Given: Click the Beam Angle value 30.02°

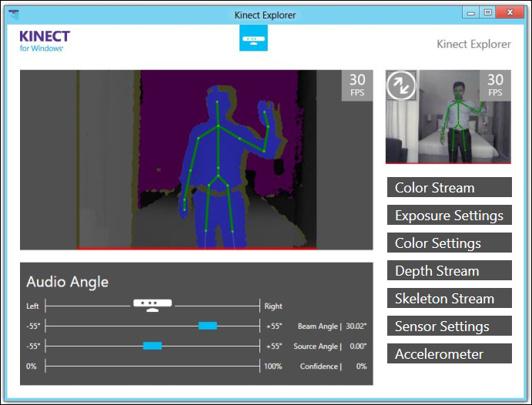Looking at the screenshot, I should [x=356, y=326].
